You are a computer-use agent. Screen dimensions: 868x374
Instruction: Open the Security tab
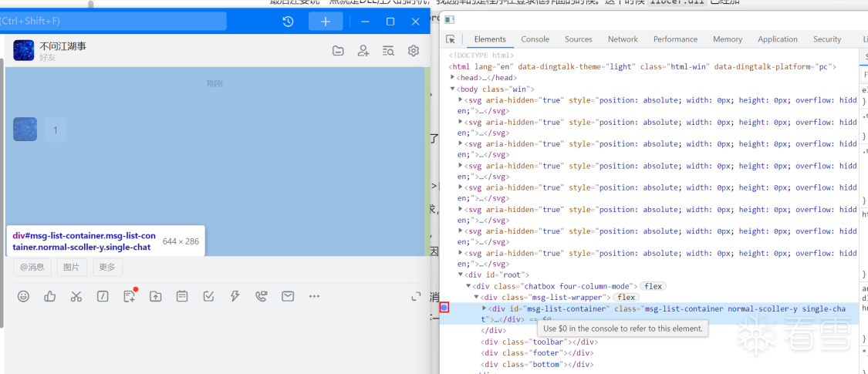[x=827, y=39]
